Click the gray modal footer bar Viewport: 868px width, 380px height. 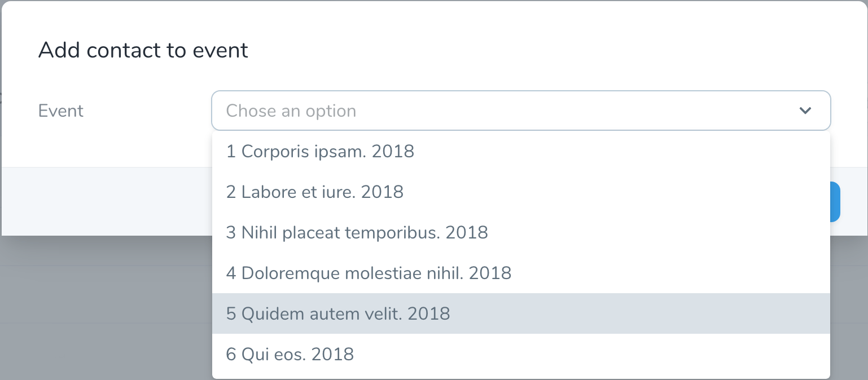[x=106, y=201]
